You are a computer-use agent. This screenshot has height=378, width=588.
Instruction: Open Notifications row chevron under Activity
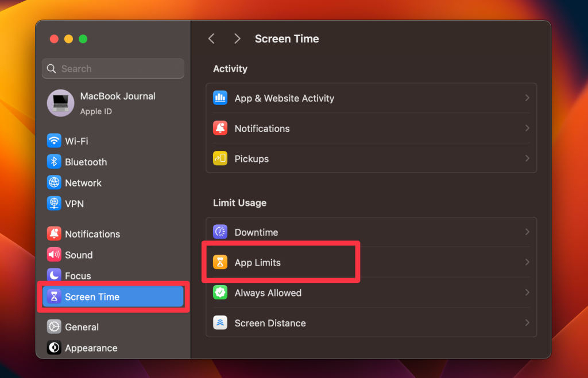point(527,128)
